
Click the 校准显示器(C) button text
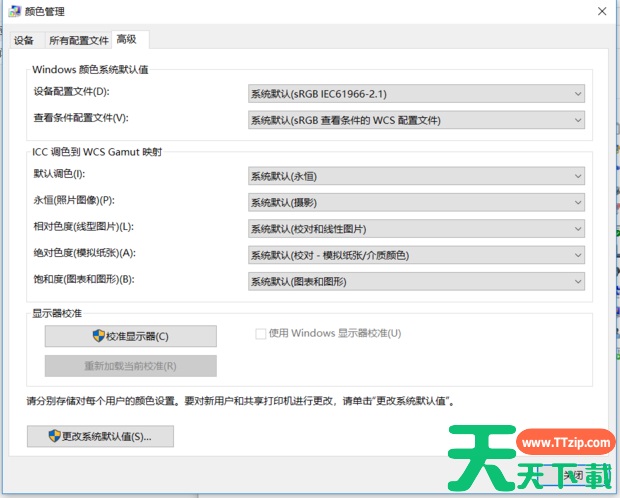click(x=138, y=336)
